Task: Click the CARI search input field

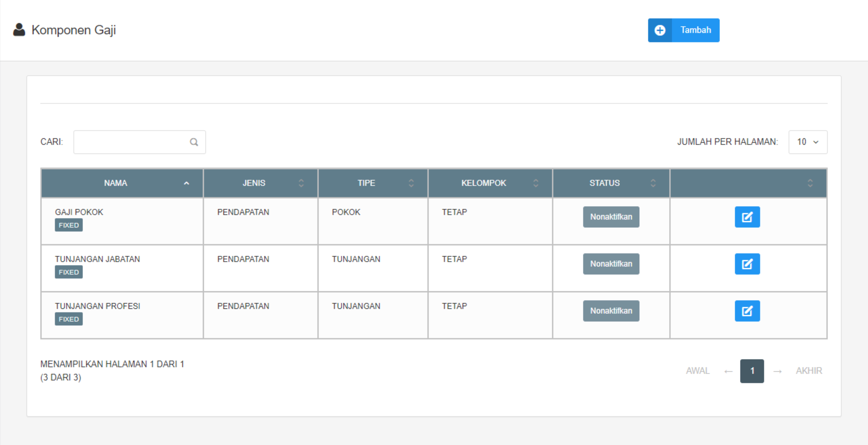Action: (131, 142)
